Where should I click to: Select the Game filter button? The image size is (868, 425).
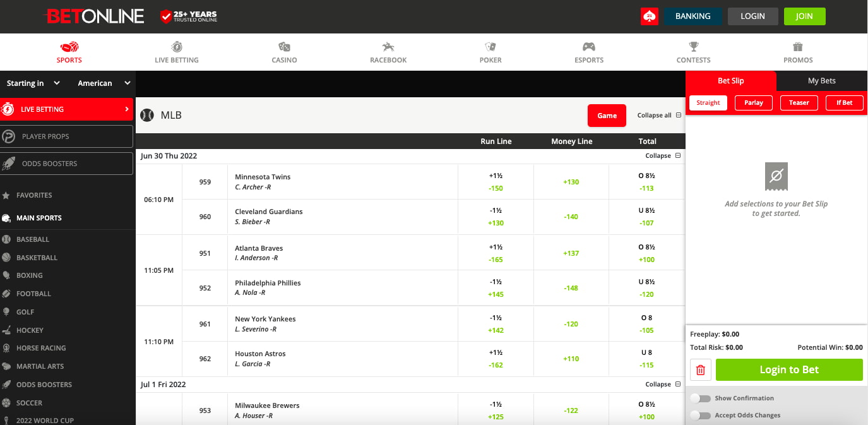607,116
